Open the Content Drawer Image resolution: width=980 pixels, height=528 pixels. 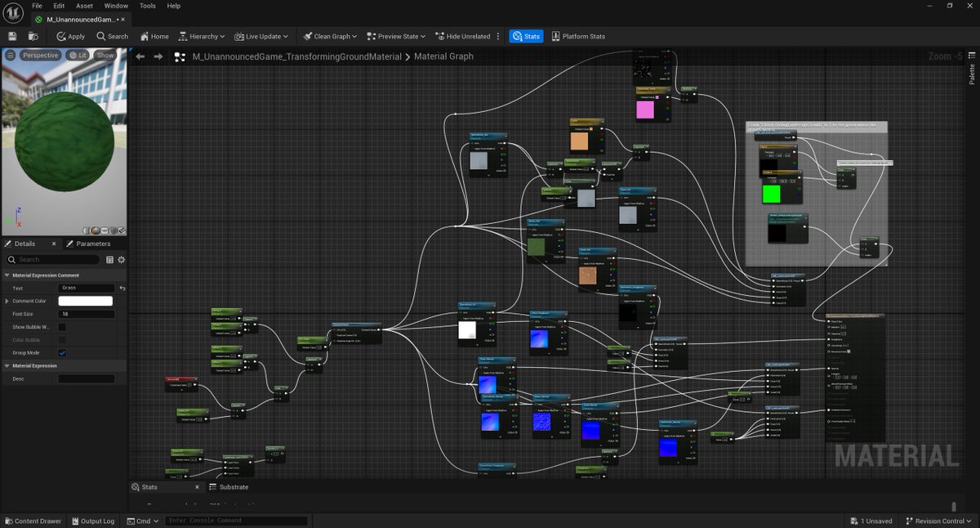point(33,521)
